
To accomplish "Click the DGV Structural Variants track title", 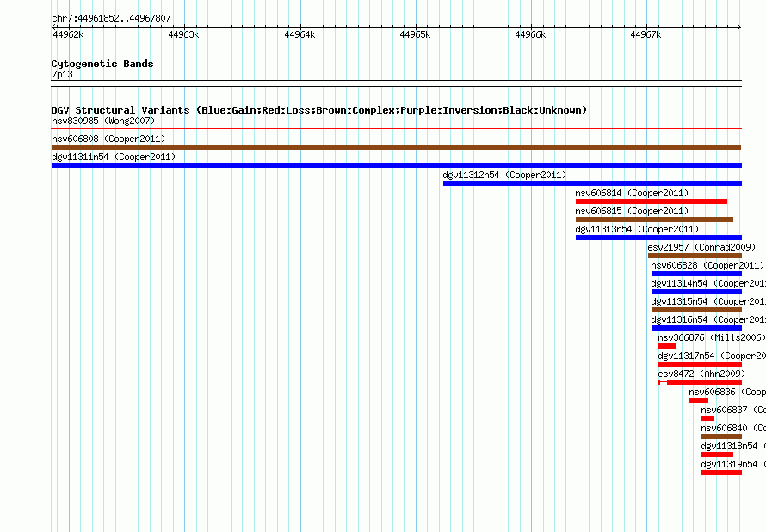I will click(x=319, y=110).
